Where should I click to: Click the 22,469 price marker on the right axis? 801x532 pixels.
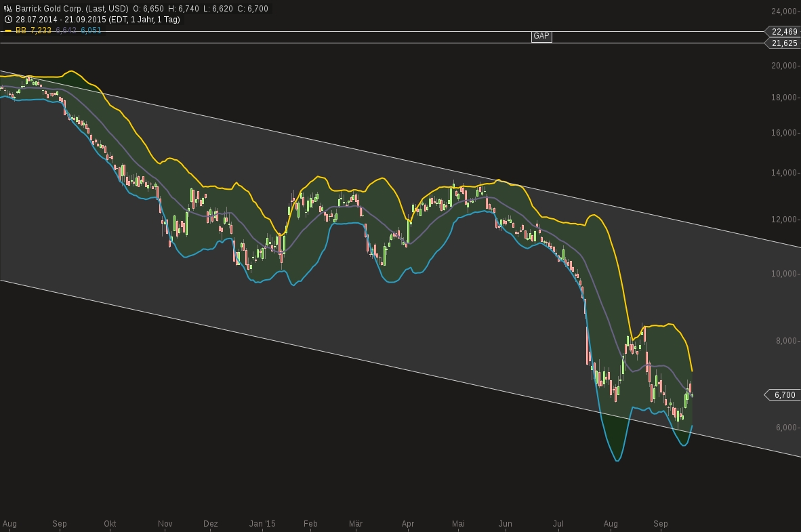click(x=784, y=31)
